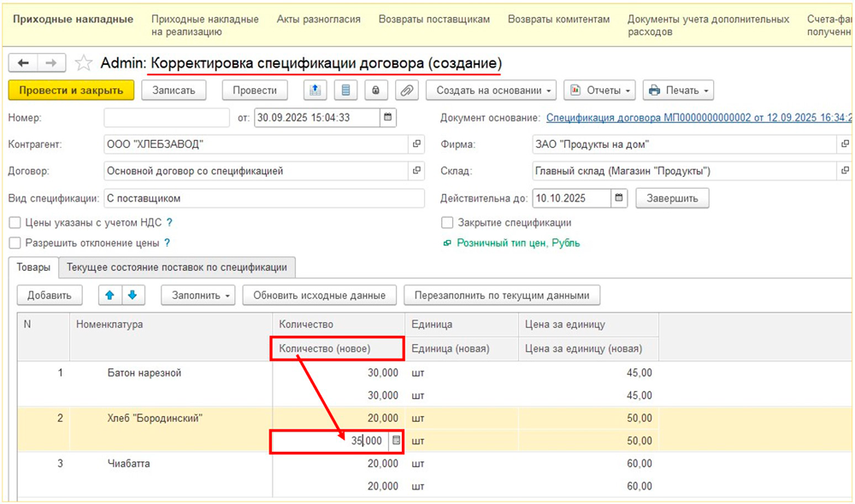Check the Закрытие спецификации box
855x504 pixels.
click(447, 223)
